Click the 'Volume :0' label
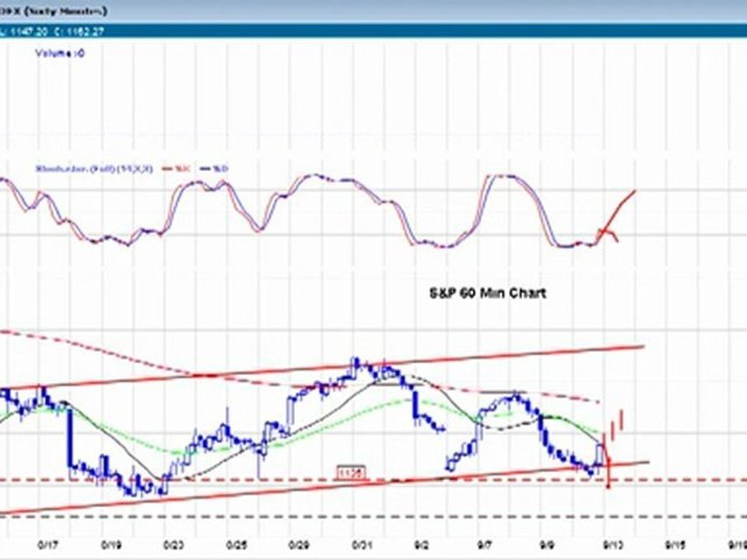This screenshot has width=747, height=560. pos(60,54)
